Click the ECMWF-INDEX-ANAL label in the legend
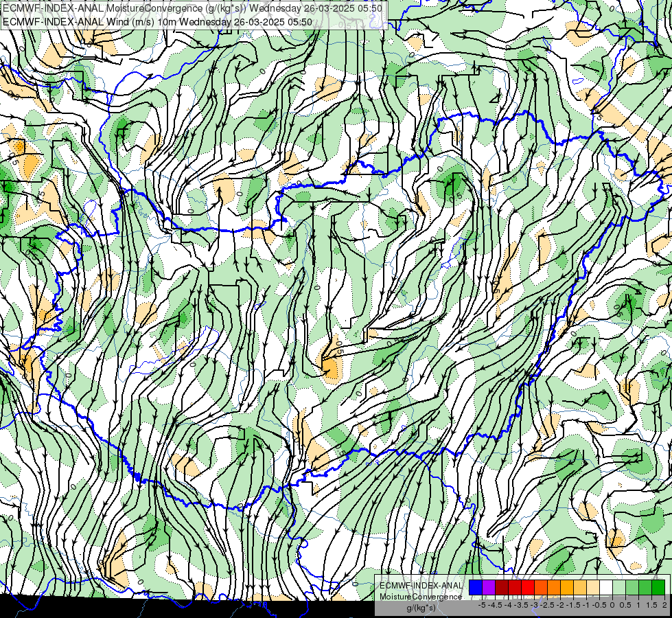This screenshot has width=672, height=618. point(421,586)
